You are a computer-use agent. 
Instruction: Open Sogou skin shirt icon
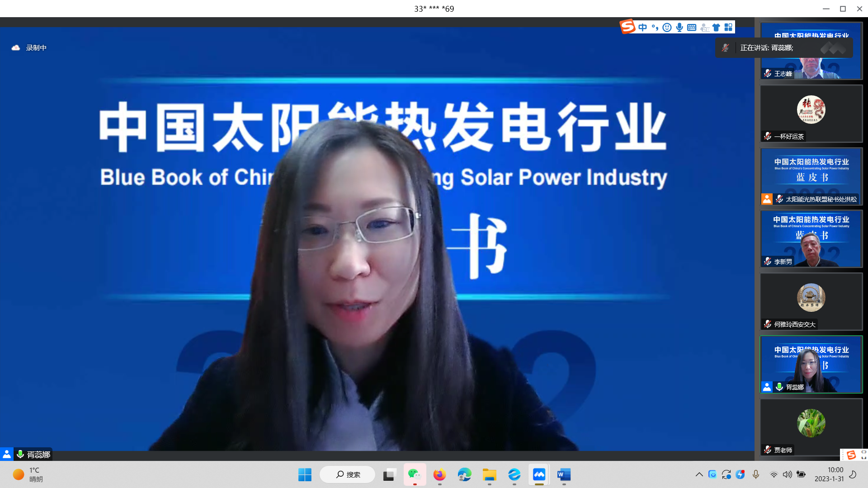(716, 28)
